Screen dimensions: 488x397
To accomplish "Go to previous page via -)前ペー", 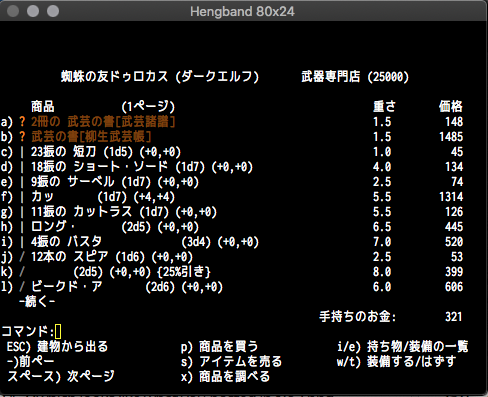I will point(30,361).
